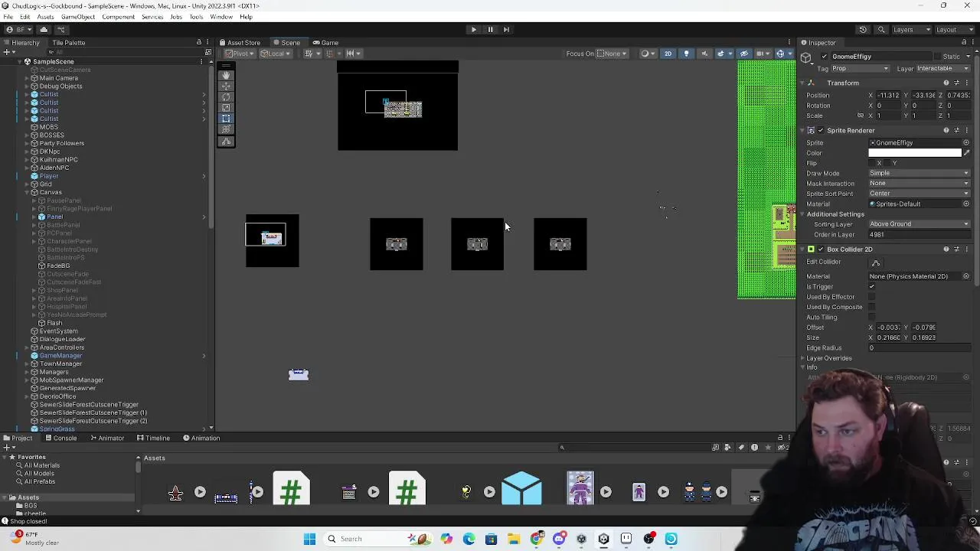Edit the Order in Layer field
This screenshot has height=551, width=980.
pos(919,235)
